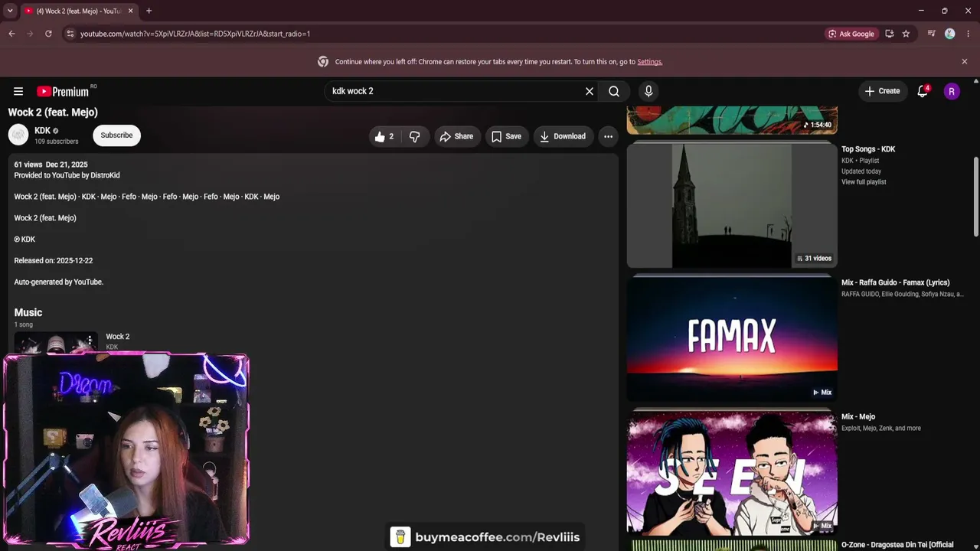Open the 'Top Songs - KDK' title

coord(868,149)
